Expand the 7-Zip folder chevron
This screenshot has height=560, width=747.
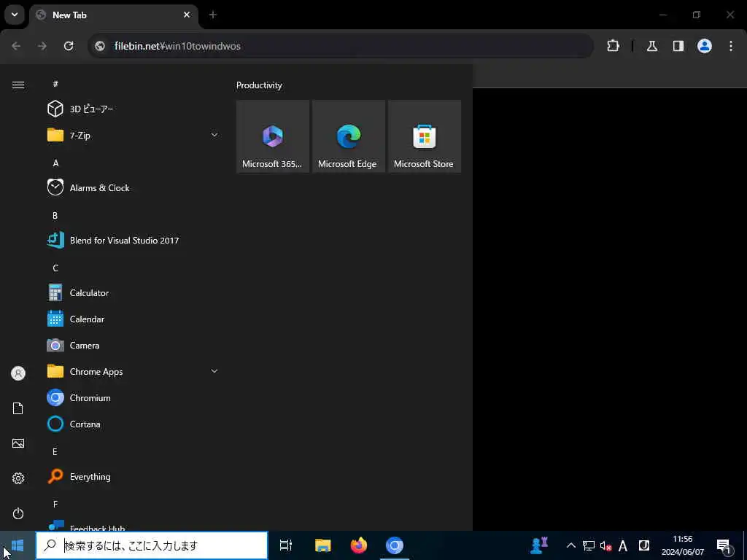click(x=214, y=135)
